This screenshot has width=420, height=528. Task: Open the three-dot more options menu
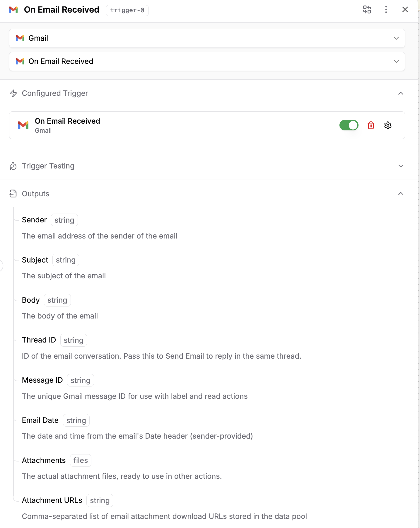(x=386, y=10)
